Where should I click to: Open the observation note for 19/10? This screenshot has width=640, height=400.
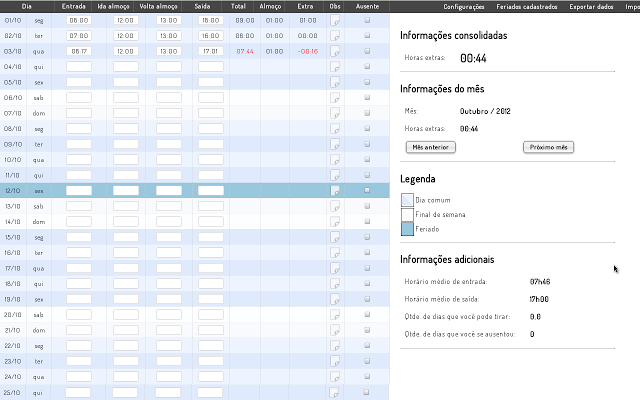[336, 299]
